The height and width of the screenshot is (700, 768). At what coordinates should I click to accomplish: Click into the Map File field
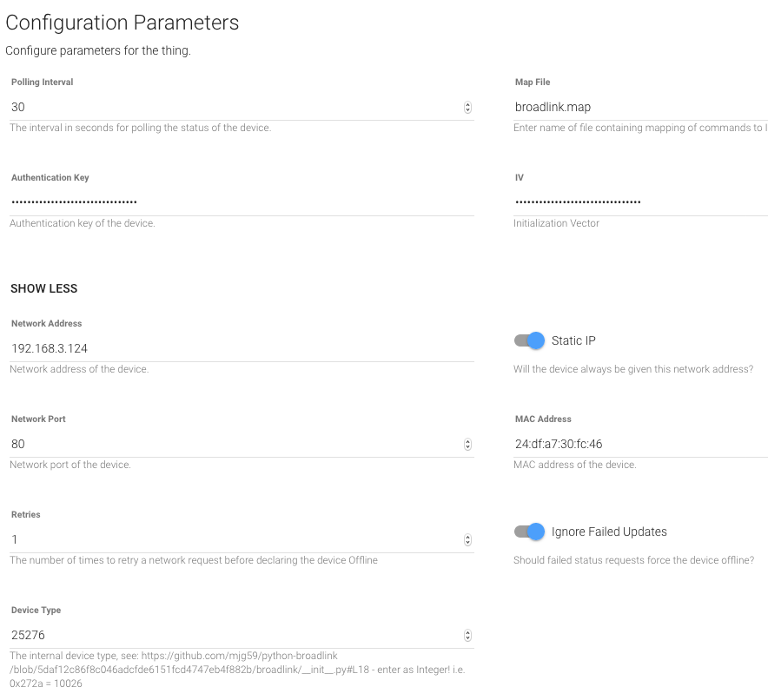click(x=639, y=108)
